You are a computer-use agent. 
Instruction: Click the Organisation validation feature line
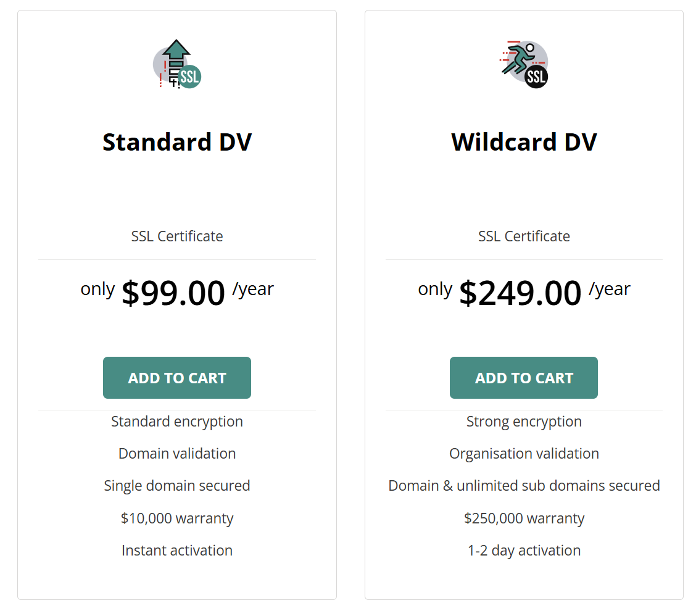[524, 454]
